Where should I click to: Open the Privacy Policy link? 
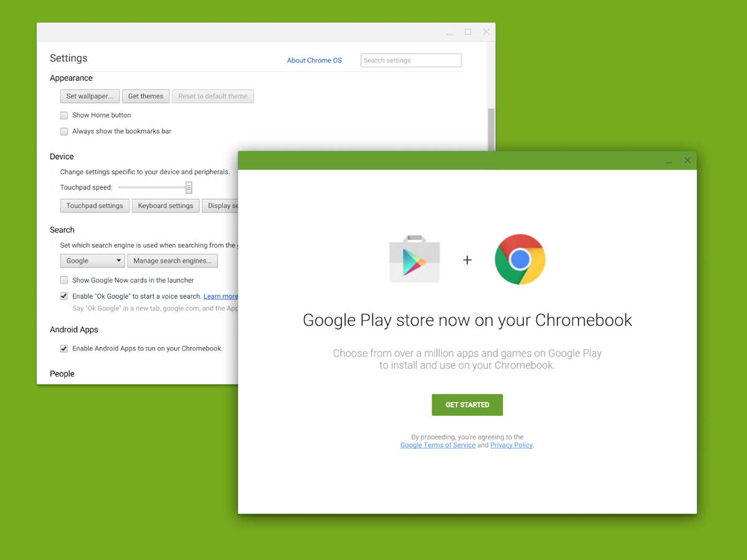tap(512, 445)
